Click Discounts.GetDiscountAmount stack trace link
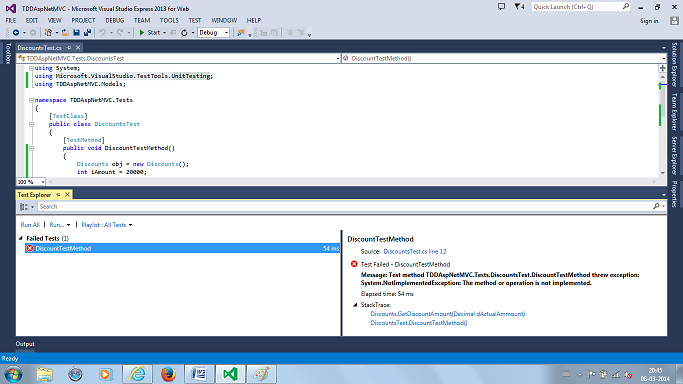 (448, 314)
